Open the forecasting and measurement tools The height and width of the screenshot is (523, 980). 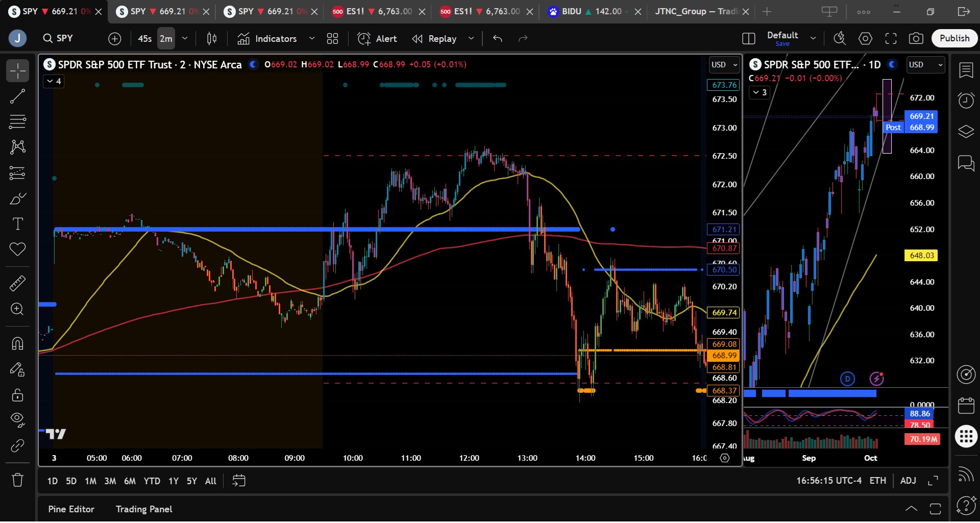pyautogui.click(x=17, y=173)
